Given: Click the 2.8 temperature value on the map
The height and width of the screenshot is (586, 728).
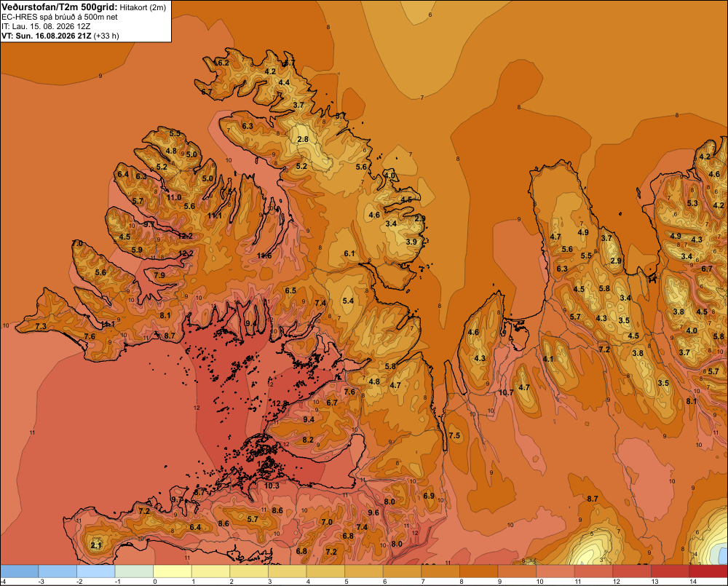Looking at the screenshot, I should [303, 139].
